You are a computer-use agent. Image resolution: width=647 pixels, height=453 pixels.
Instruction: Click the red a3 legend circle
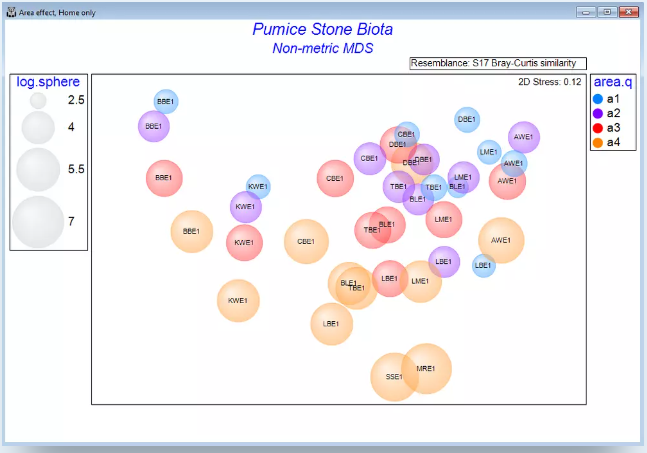point(598,128)
